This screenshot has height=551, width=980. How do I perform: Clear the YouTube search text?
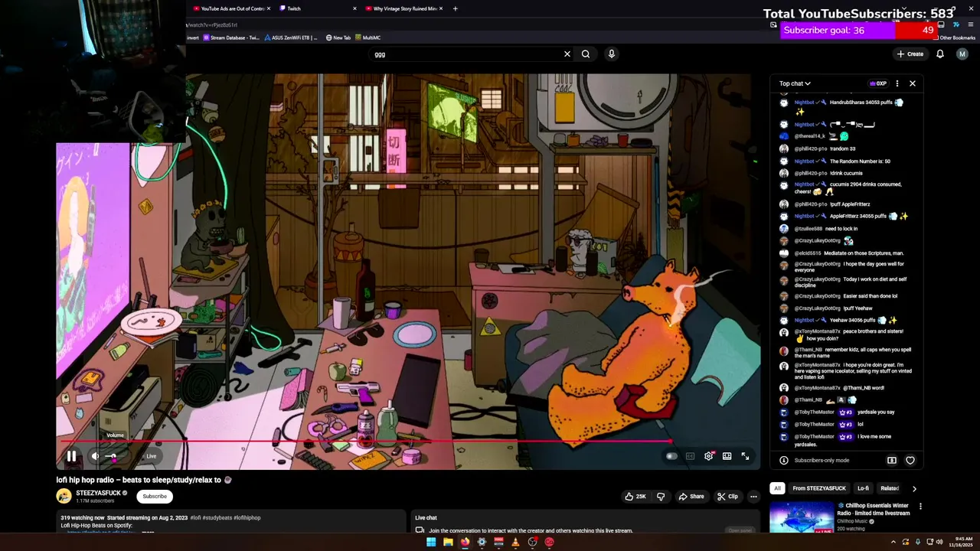click(567, 54)
